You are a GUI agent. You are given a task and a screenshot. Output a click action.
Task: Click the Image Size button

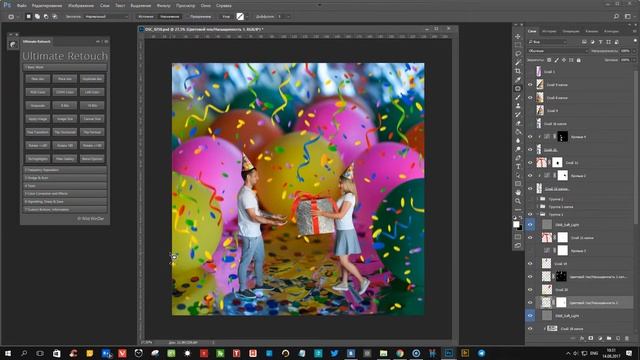click(65, 119)
